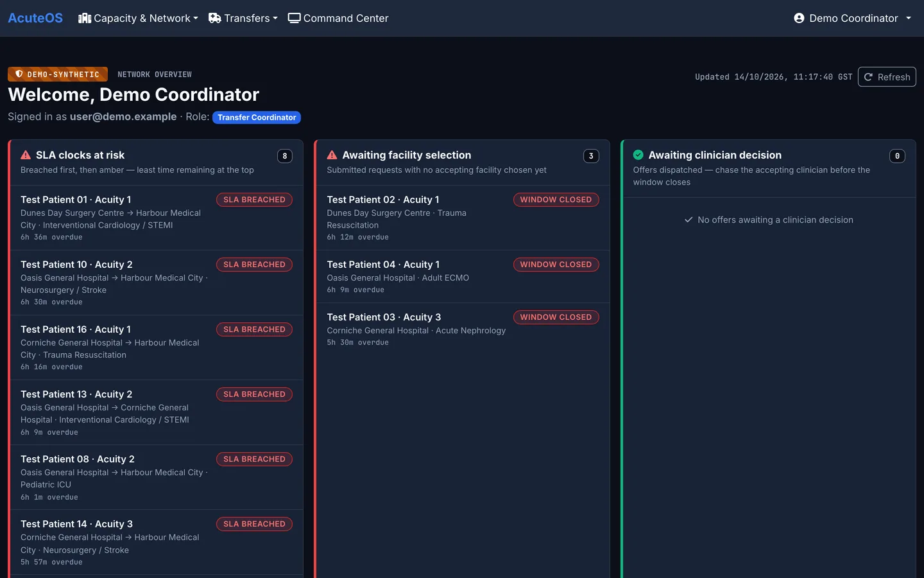Click SLA BREACHED badge for Test Patient 13
This screenshot has height=578, width=924.
tap(254, 394)
